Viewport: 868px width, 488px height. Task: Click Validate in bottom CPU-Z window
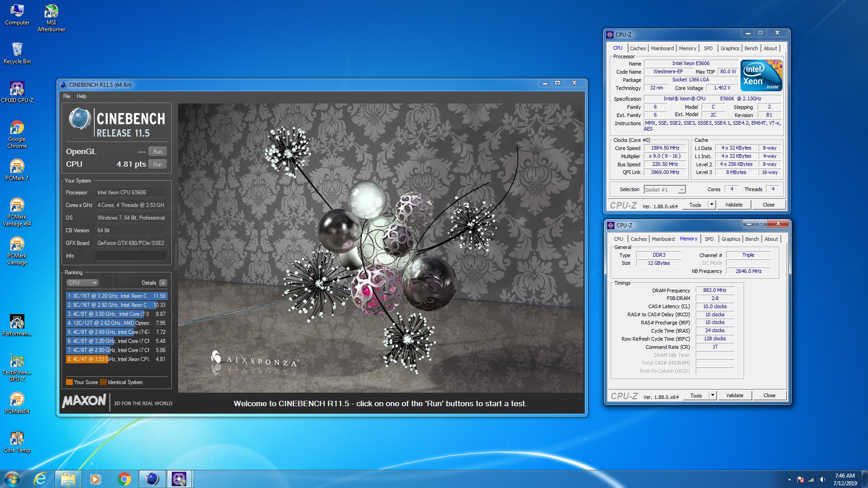pyautogui.click(x=735, y=396)
